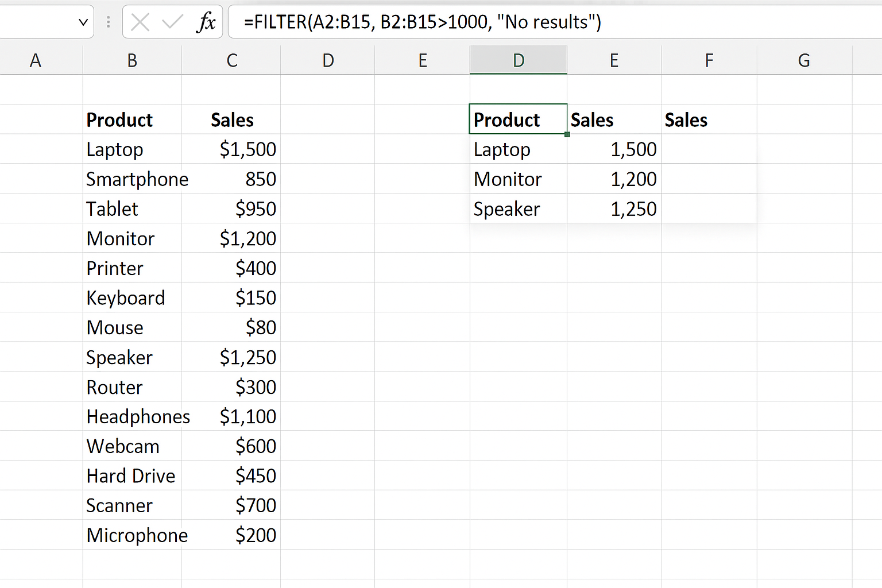Click the $950 sales value
Screen dimensions: 882x588
point(256,209)
